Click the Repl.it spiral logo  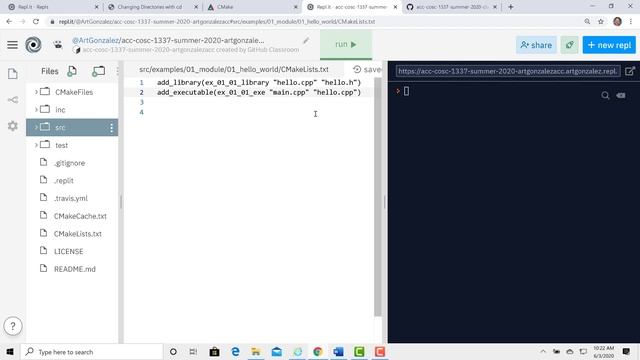(33, 45)
